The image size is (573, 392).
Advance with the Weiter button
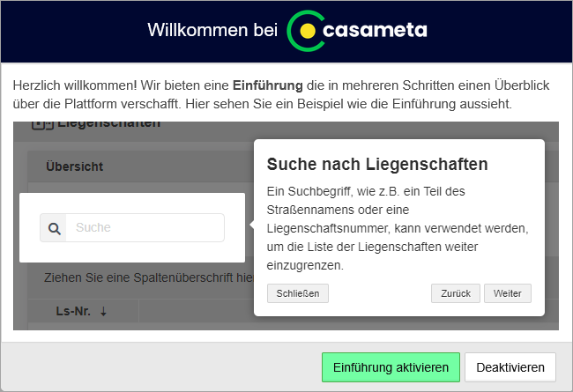[508, 293]
